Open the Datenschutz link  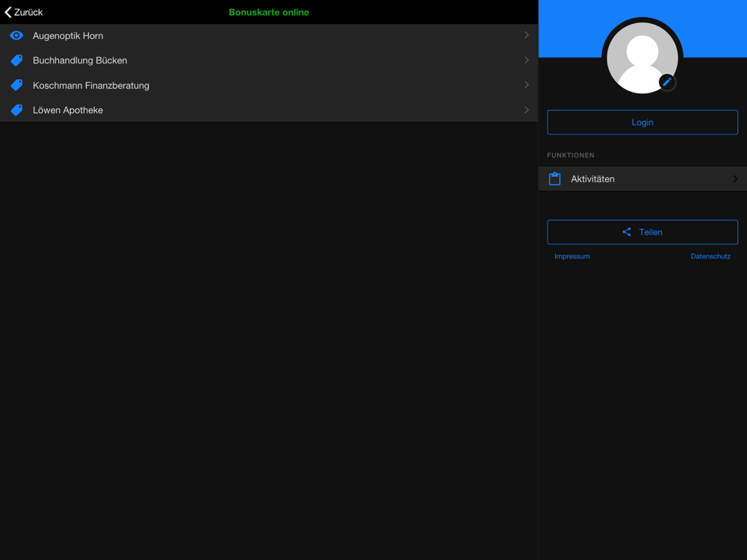(710, 256)
